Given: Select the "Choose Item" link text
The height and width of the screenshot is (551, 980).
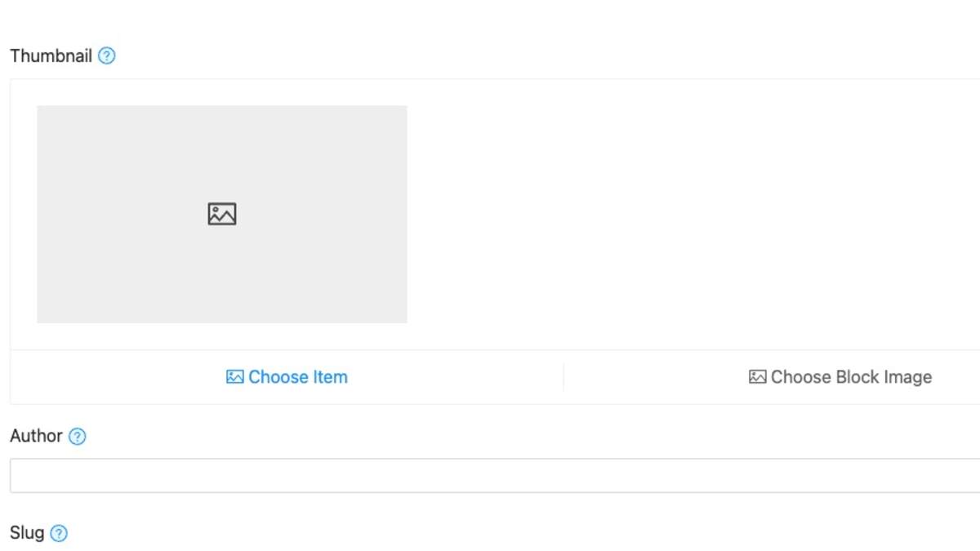Looking at the screenshot, I should pyautogui.click(x=298, y=377).
